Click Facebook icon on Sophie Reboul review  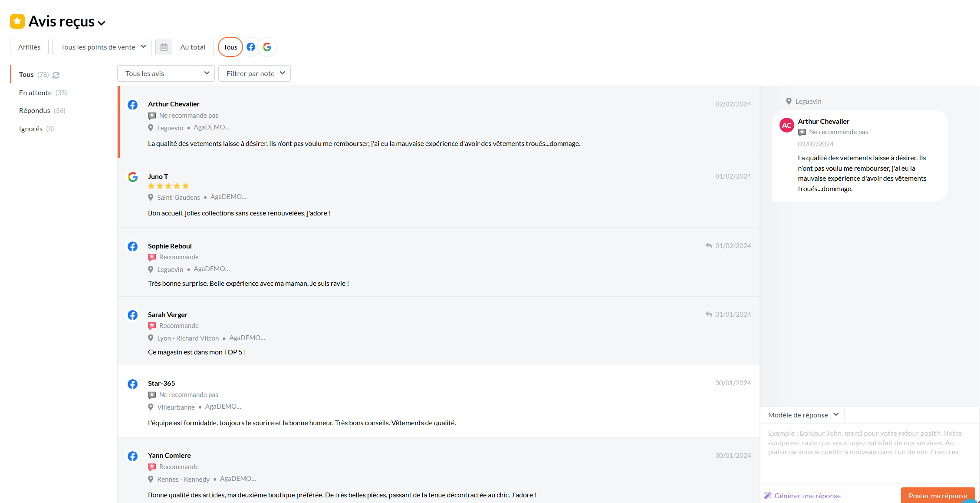coord(132,246)
